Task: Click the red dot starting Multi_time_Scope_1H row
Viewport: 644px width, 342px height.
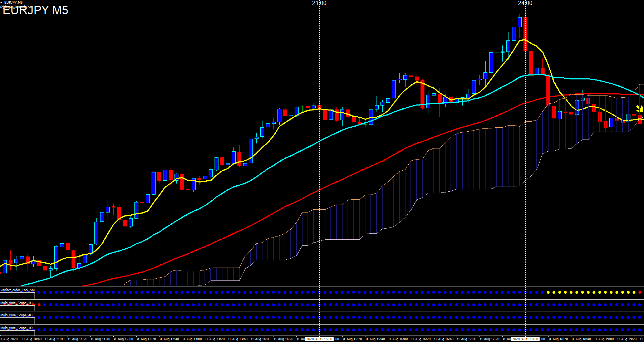Action: coord(39,305)
